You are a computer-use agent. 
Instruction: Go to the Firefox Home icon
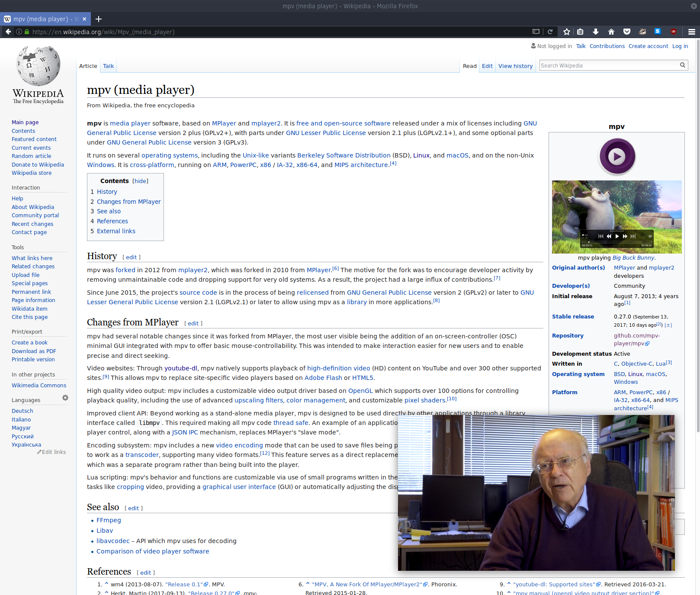point(611,32)
